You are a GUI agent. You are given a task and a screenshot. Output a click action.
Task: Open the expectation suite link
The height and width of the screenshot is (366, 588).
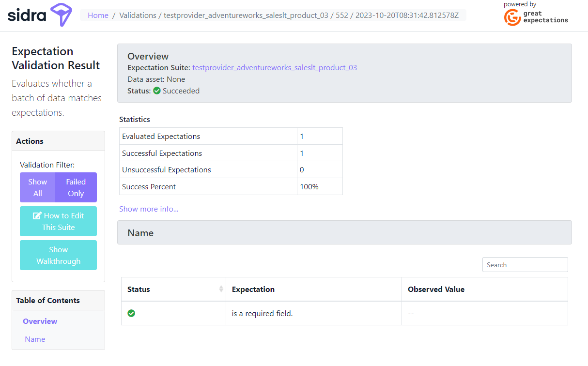point(274,68)
